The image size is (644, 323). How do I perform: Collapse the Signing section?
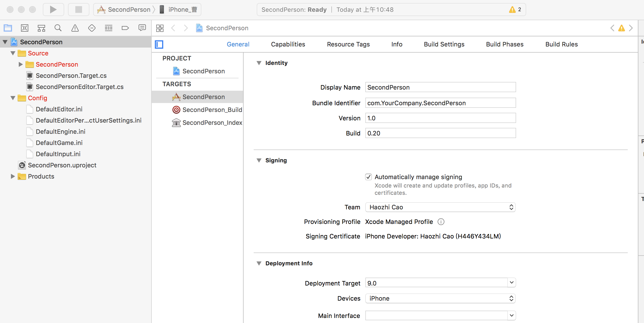click(259, 160)
